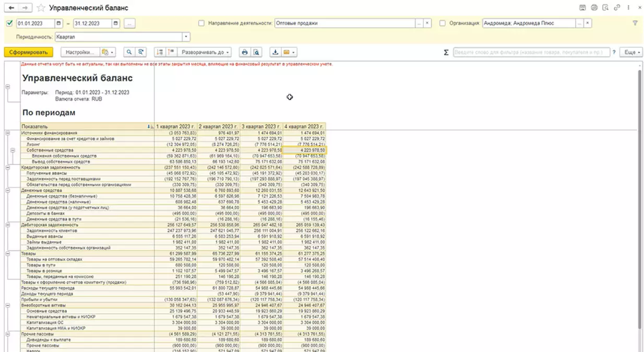Viewport: 644px width, 352px height.
Task: Click the find magnifier icon in toolbar
Action: (x=129, y=52)
